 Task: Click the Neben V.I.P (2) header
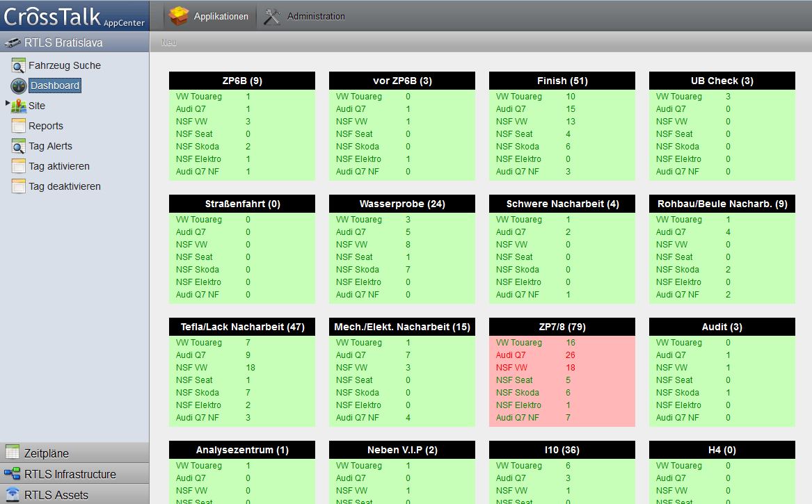click(x=402, y=450)
